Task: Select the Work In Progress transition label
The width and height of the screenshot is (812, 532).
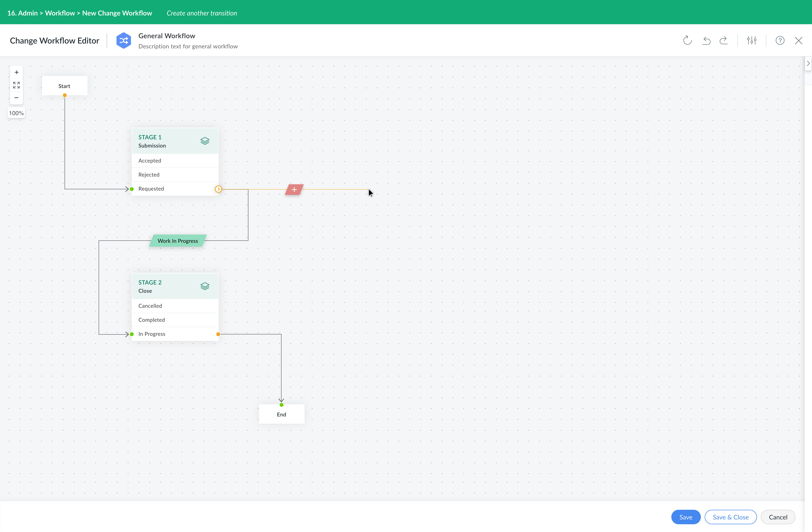Action: pyautogui.click(x=178, y=241)
